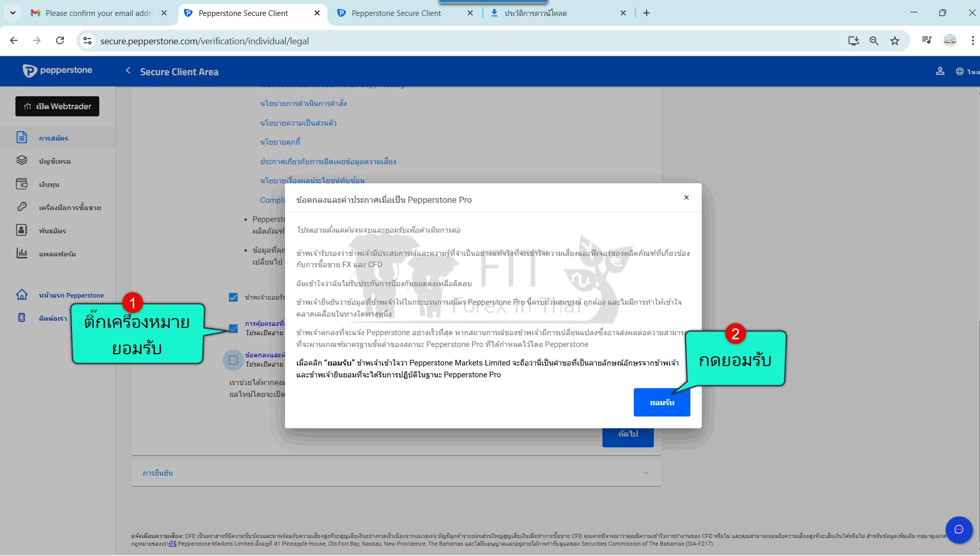Open the live chat support bubble
Viewport: 980px width, 556px height.
958,529
